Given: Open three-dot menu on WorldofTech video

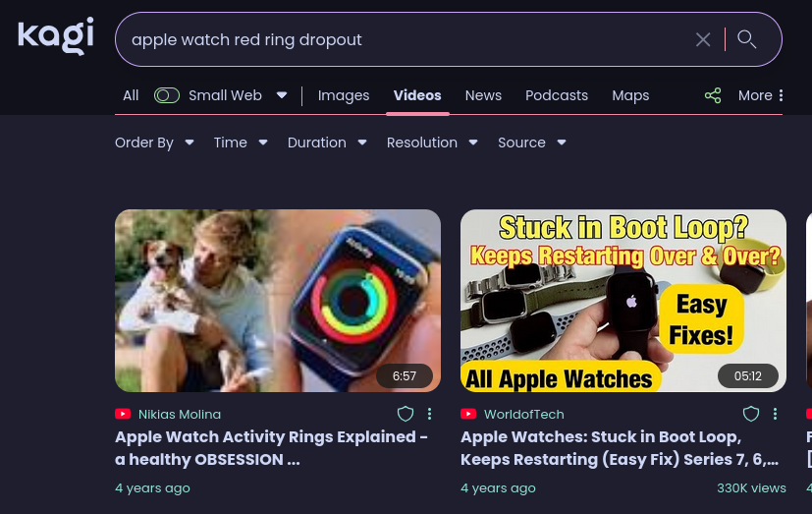Looking at the screenshot, I should (x=775, y=414).
